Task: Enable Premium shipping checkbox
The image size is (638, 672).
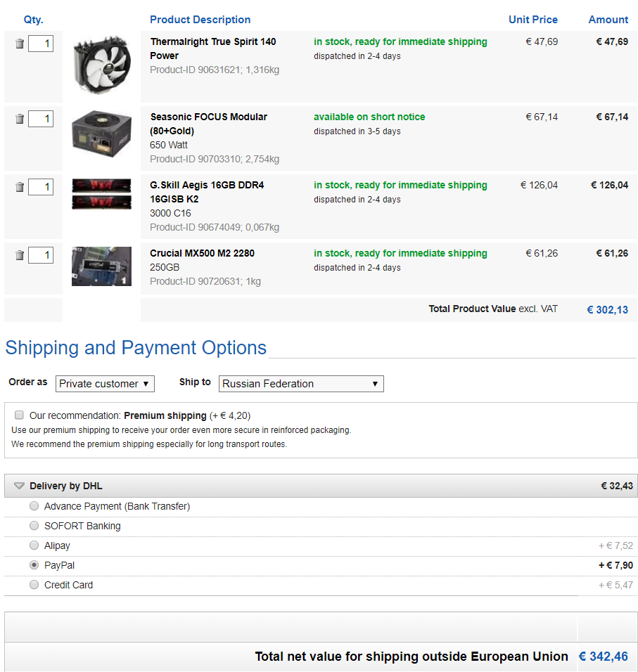Action: coord(19,415)
